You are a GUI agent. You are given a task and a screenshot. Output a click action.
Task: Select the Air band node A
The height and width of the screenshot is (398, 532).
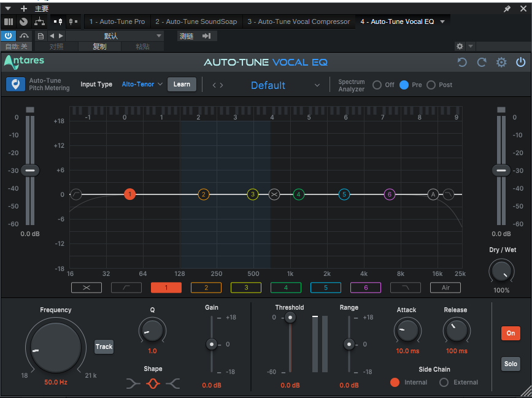click(x=433, y=194)
